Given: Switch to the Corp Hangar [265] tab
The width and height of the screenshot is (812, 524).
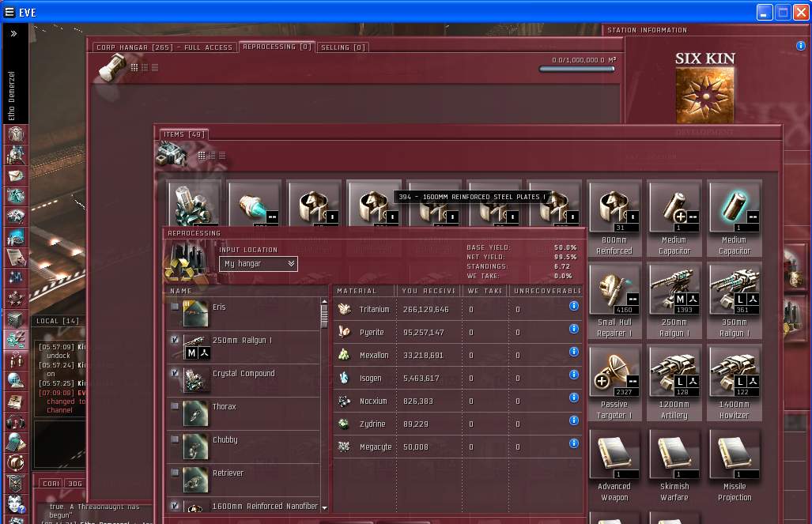Looking at the screenshot, I should pyautogui.click(x=164, y=47).
